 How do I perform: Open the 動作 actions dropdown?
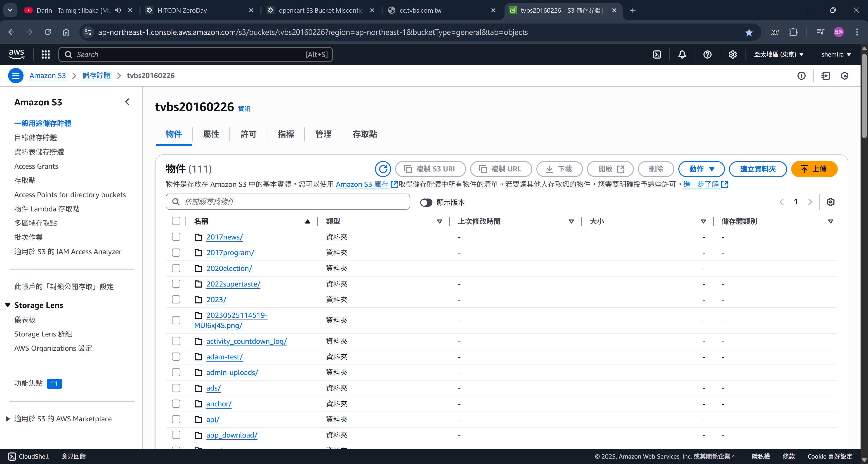(x=701, y=169)
